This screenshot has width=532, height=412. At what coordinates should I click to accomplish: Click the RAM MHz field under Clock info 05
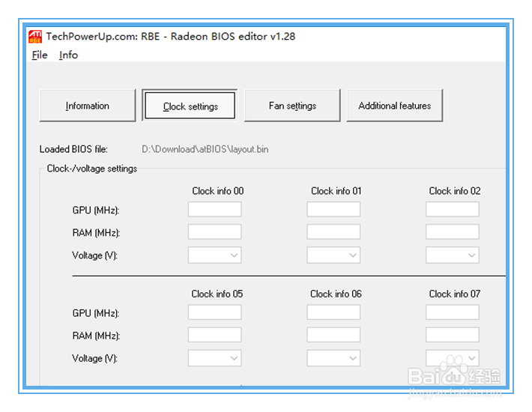(x=215, y=335)
